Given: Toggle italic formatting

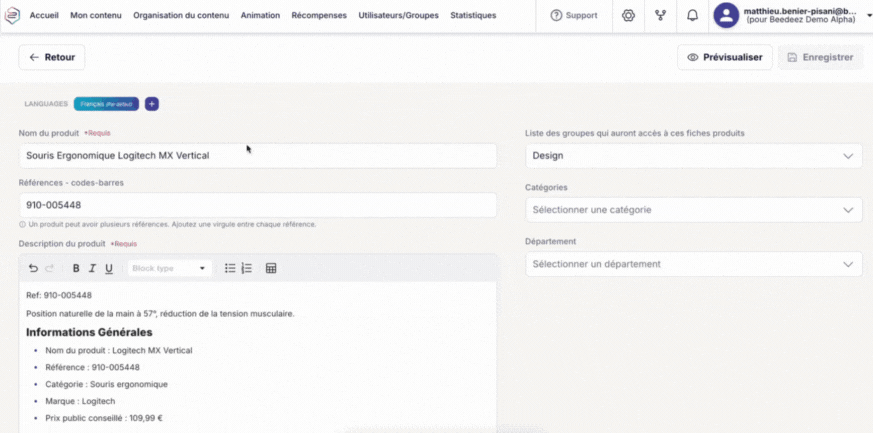Looking at the screenshot, I should coord(92,268).
